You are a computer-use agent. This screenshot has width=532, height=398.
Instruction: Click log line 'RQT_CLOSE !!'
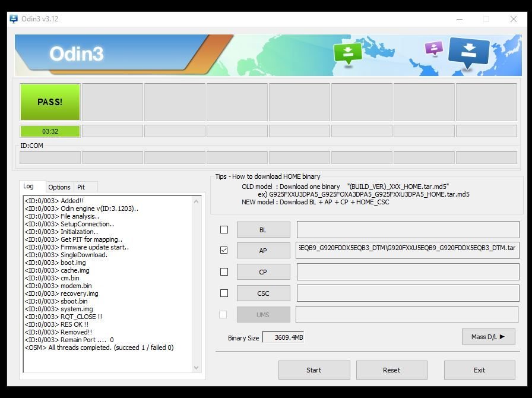[x=63, y=317]
